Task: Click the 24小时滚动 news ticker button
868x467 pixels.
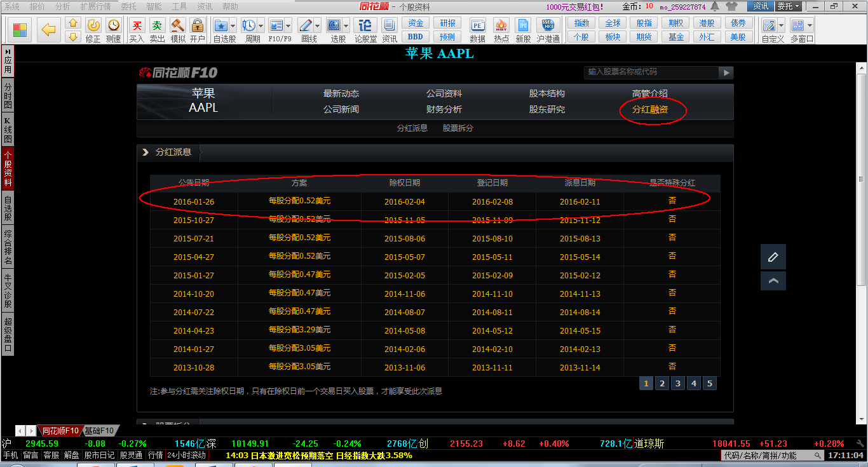Action: click(186, 455)
